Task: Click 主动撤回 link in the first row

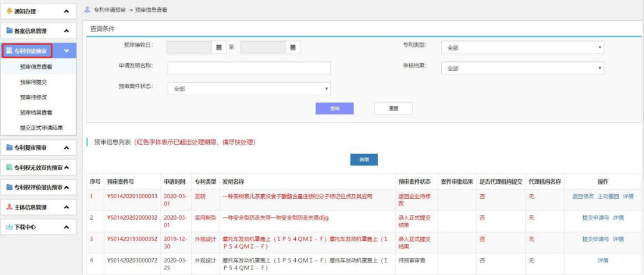Action: (x=608, y=196)
